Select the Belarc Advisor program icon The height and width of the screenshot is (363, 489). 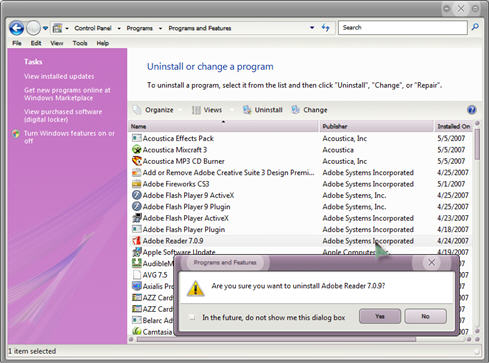137,320
